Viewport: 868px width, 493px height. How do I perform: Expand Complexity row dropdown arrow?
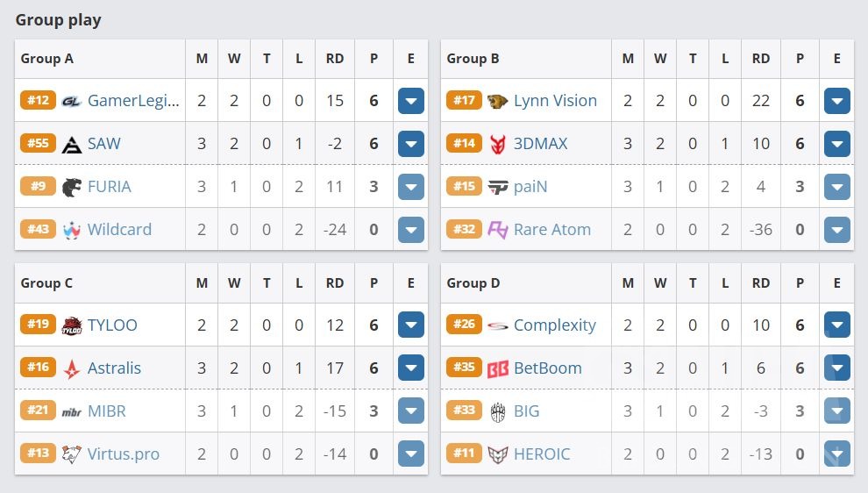pos(836,325)
